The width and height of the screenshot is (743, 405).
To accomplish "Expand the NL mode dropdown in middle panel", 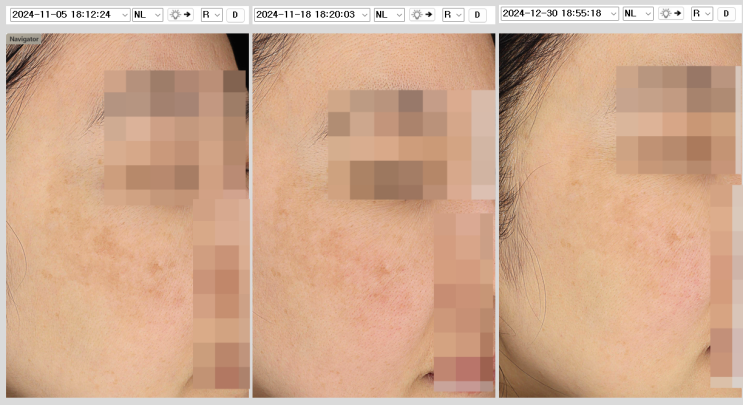I will pyautogui.click(x=389, y=15).
